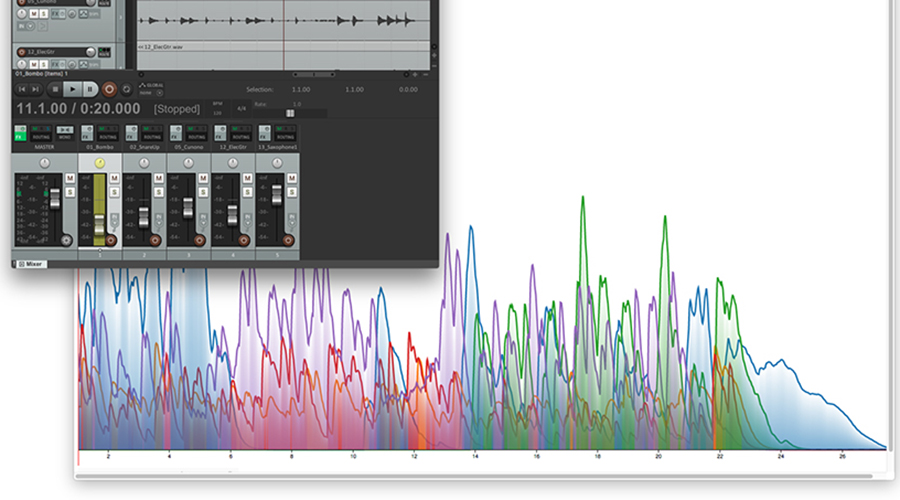
Task: Click the playback Rate slider handle
Action: click(x=290, y=113)
